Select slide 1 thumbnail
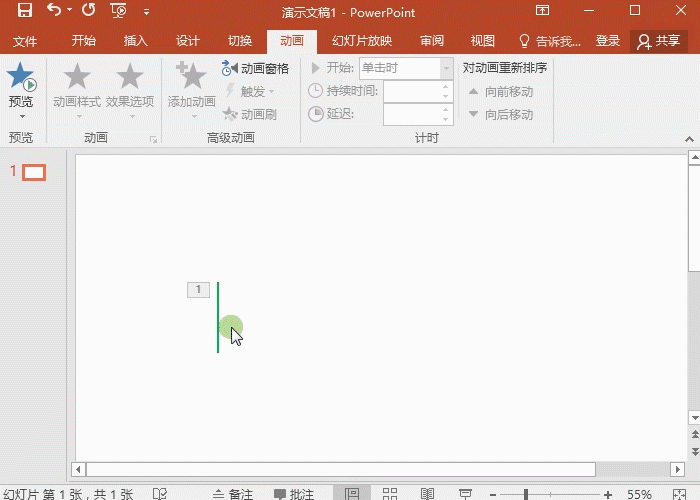Image resolution: width=700 pixels, height=500 pixels. coord(34,173)
